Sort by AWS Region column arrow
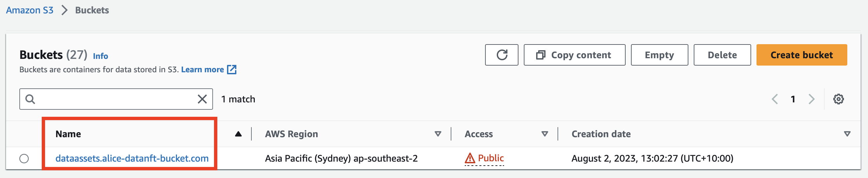The height and width of the screenshot is (178, 868). coord(438,134)
